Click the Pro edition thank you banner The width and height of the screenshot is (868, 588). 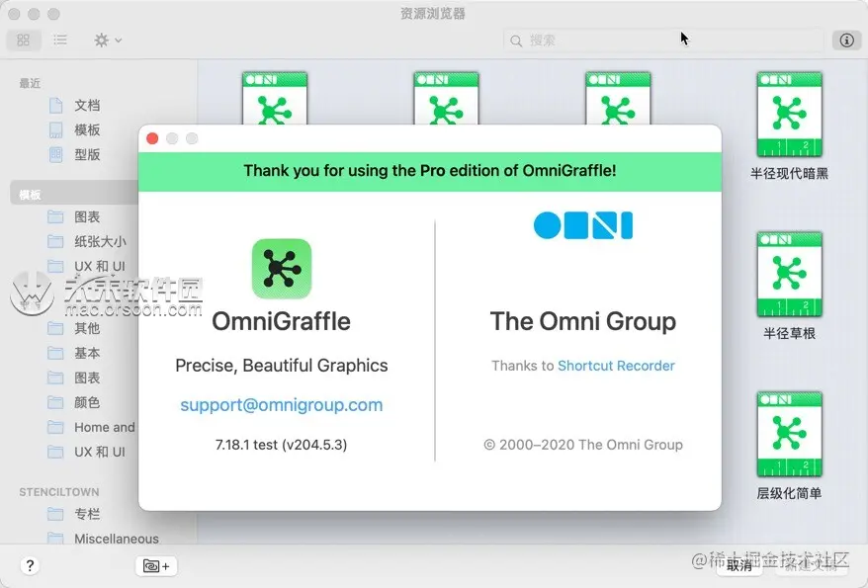[x=430, y=171]
